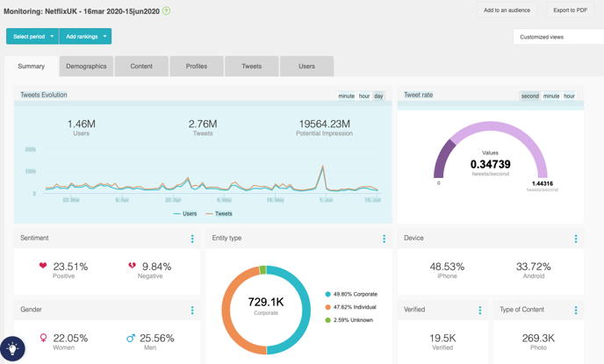Click the 25.56% Men value

[x=157, y=339]
